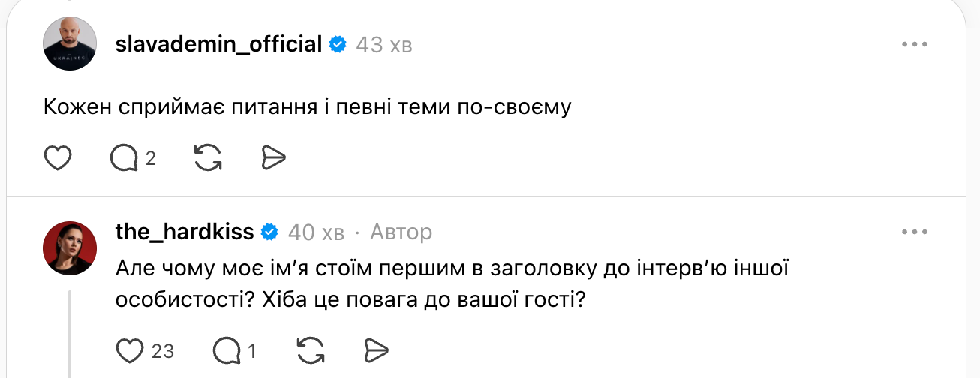Click the_hardkiss blue verified badge
The height and width of the screenshot is (378, 980).
269,232
